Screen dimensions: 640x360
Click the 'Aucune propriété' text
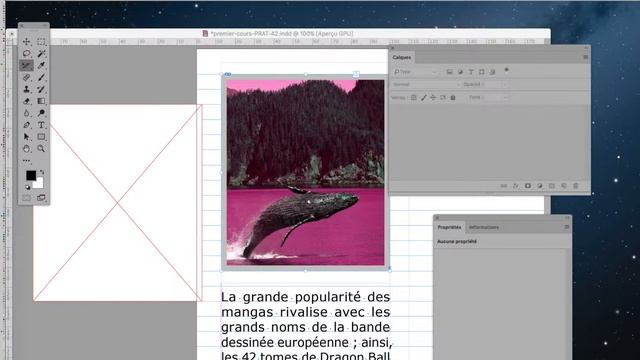457,242
